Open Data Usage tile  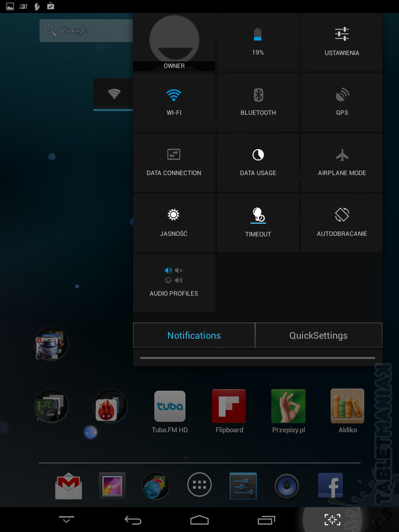(258, 163)
